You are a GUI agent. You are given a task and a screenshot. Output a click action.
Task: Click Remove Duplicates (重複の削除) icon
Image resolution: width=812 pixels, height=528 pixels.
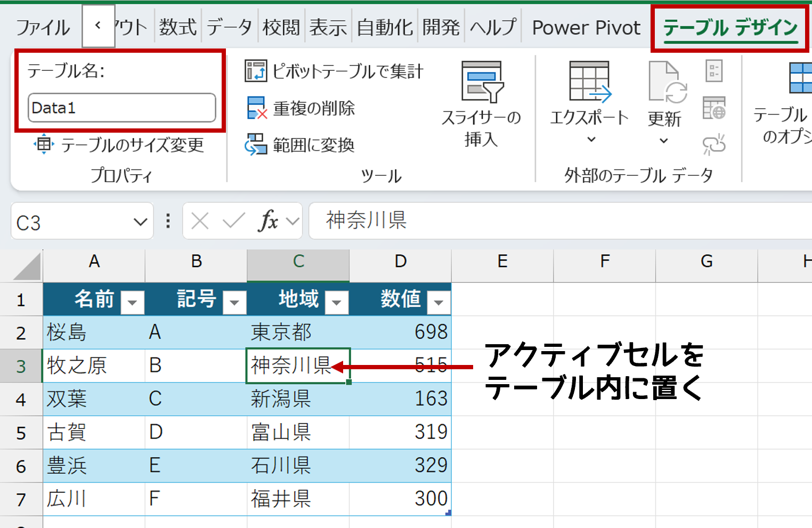point(257,108)
